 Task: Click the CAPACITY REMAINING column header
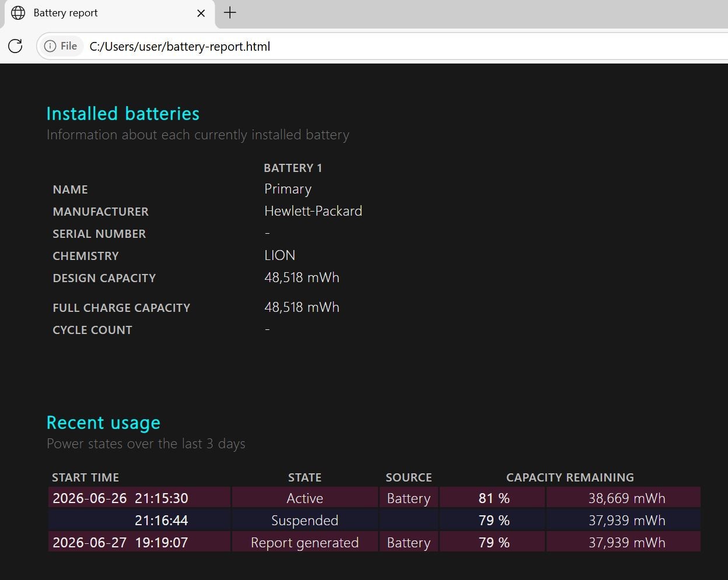pos(570,477)
